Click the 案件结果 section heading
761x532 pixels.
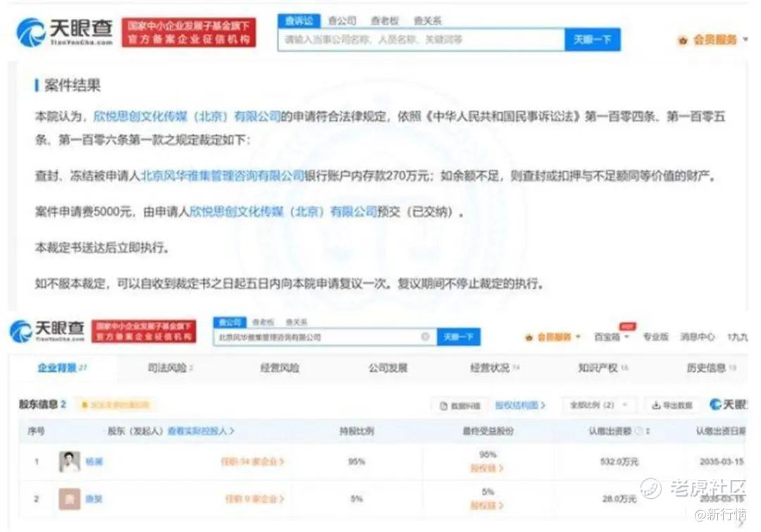(73, 85)
